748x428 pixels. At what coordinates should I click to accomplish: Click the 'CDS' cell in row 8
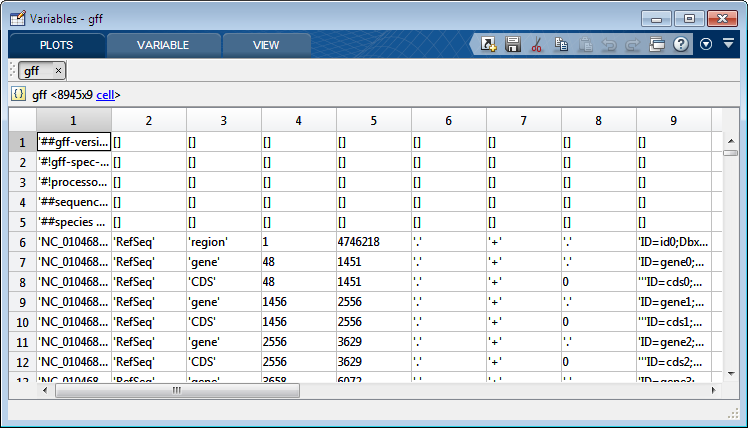224,282
